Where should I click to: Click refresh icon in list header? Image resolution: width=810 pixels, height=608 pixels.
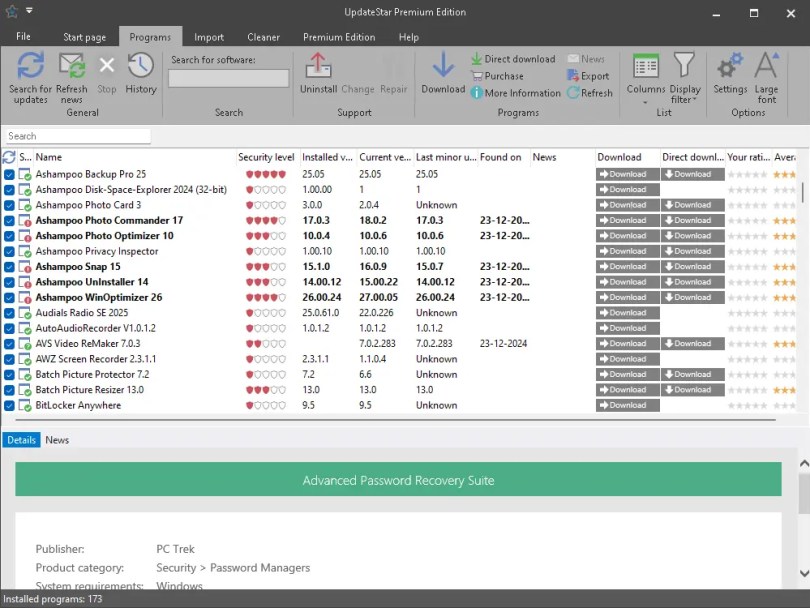9,157
